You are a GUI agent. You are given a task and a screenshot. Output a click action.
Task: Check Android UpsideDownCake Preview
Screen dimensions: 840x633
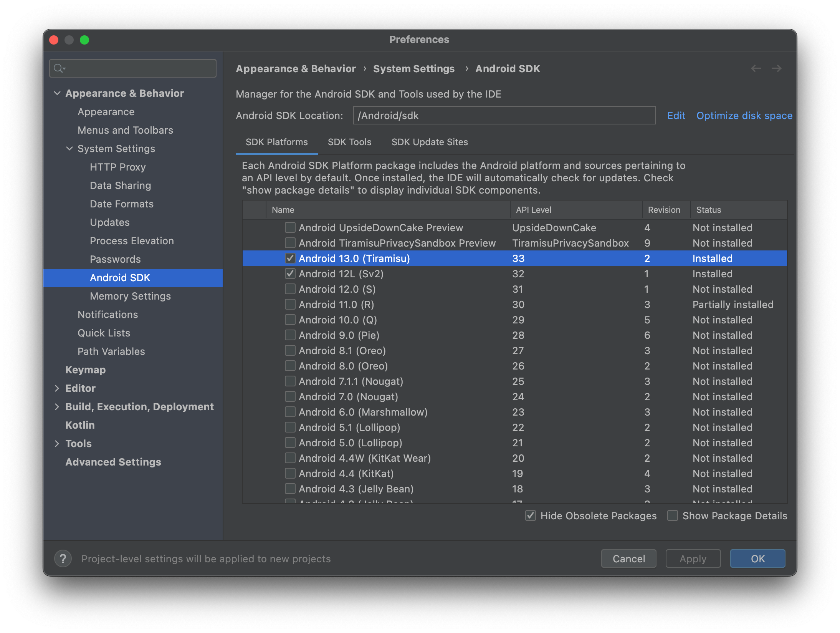tap(289, 227)
